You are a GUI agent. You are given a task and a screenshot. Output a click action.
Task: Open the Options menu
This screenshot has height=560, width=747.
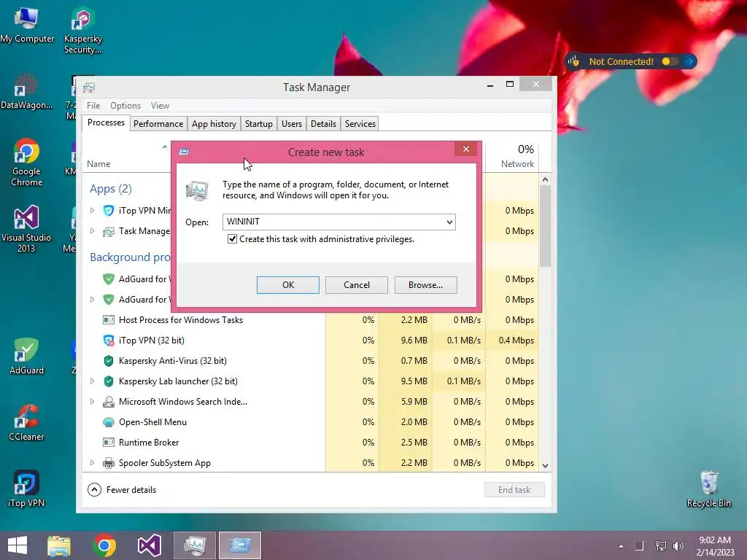pos(125,106)
